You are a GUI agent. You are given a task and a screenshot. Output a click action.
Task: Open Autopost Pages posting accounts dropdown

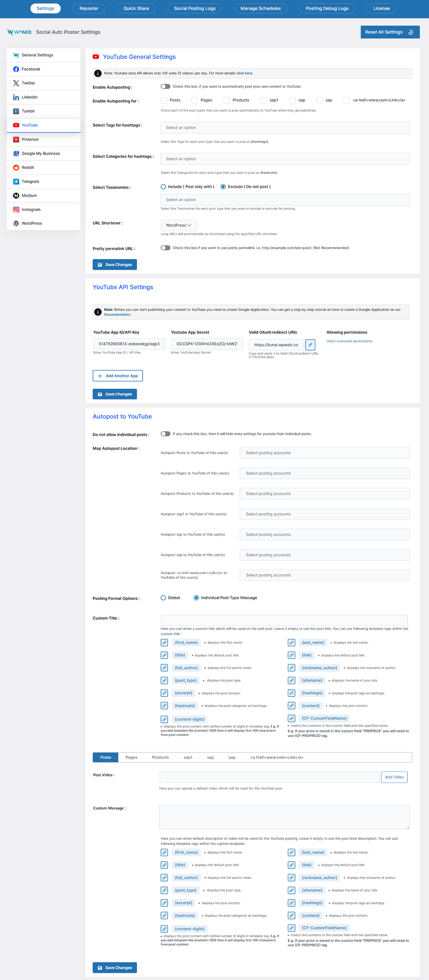(x=324, y=473)
